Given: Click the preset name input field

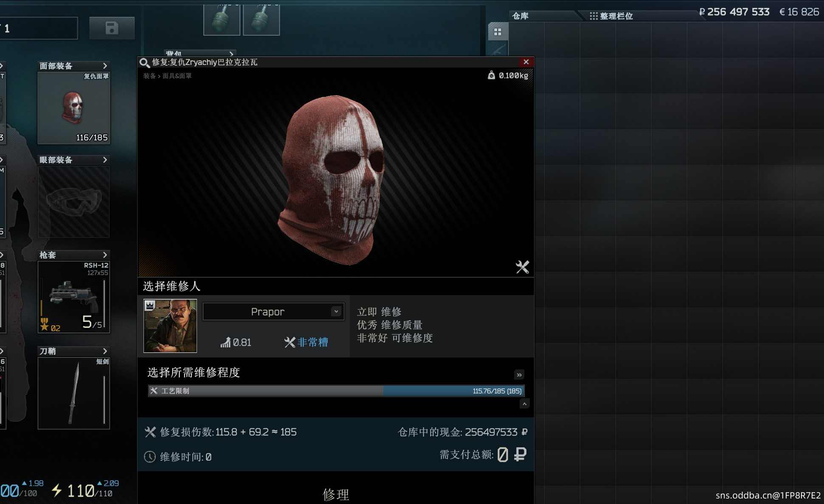Looking at the screenshot, I should (x=39, y=28).
